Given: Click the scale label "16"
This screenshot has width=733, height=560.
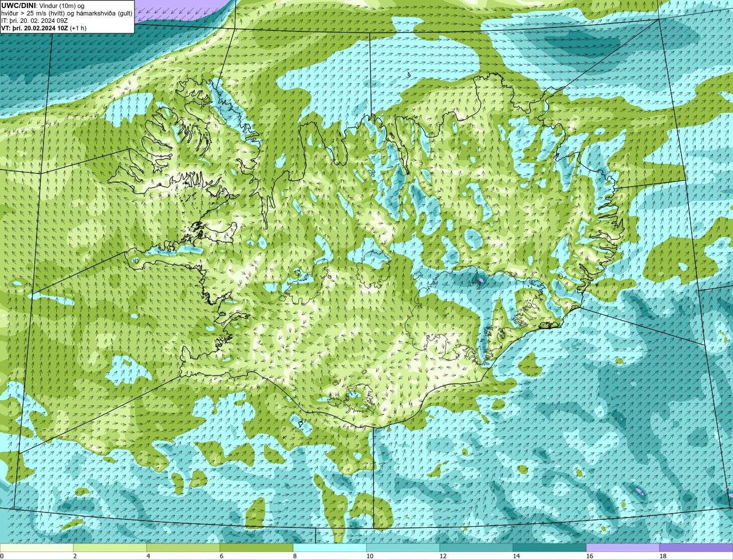Looking at the screenshot, I should (x=590, y=556).
